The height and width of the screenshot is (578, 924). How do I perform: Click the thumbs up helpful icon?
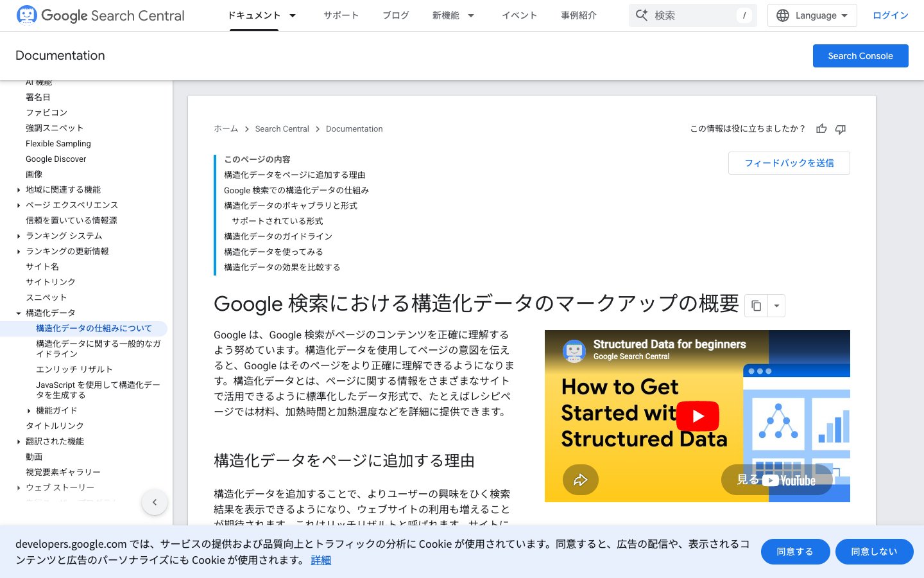coord(821,129)
